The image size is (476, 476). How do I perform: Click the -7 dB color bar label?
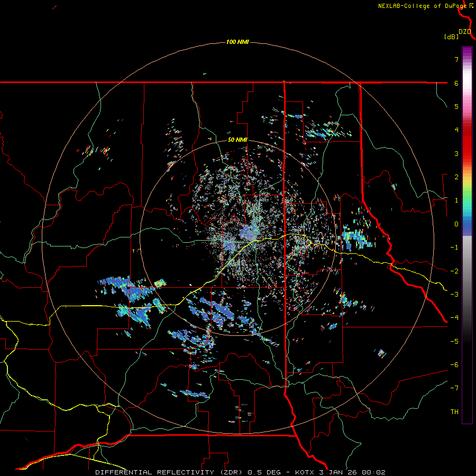click(x=454, y=388)
